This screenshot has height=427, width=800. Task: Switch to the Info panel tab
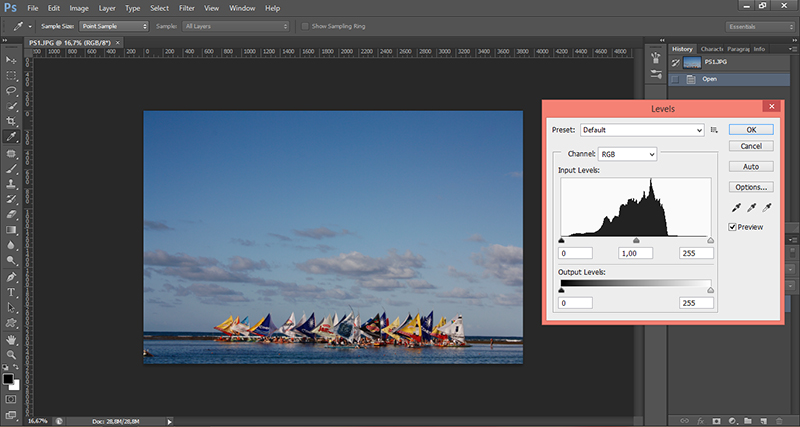point(759,48)
